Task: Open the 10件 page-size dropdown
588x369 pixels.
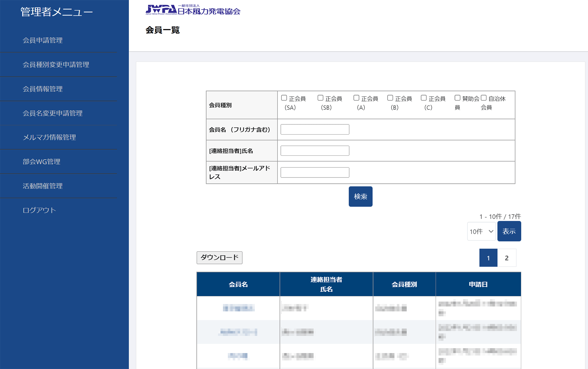Action: pos(481,231)
